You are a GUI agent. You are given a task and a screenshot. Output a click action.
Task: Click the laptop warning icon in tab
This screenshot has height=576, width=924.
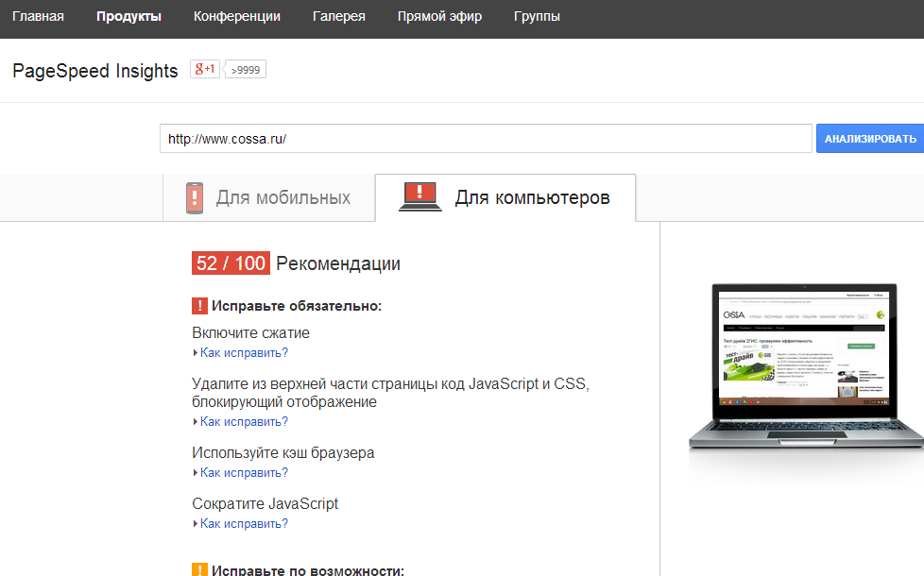(x=419, y=196)
